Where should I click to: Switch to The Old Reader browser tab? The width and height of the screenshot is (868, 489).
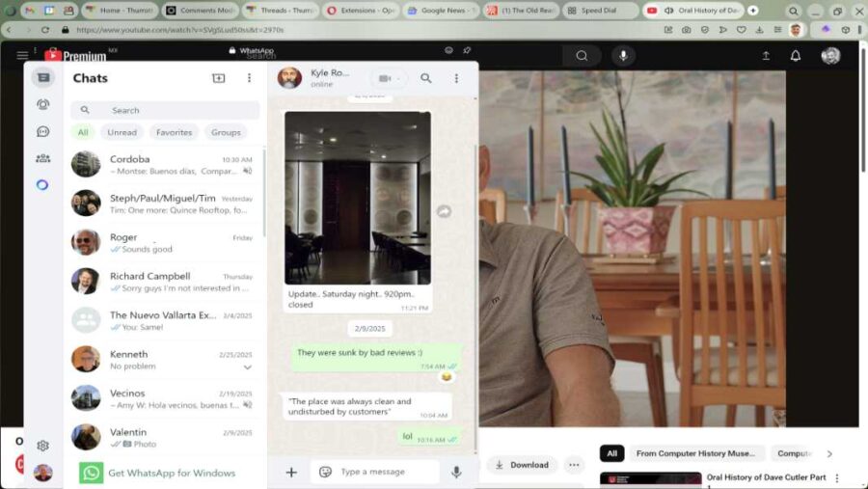point(521,11)
